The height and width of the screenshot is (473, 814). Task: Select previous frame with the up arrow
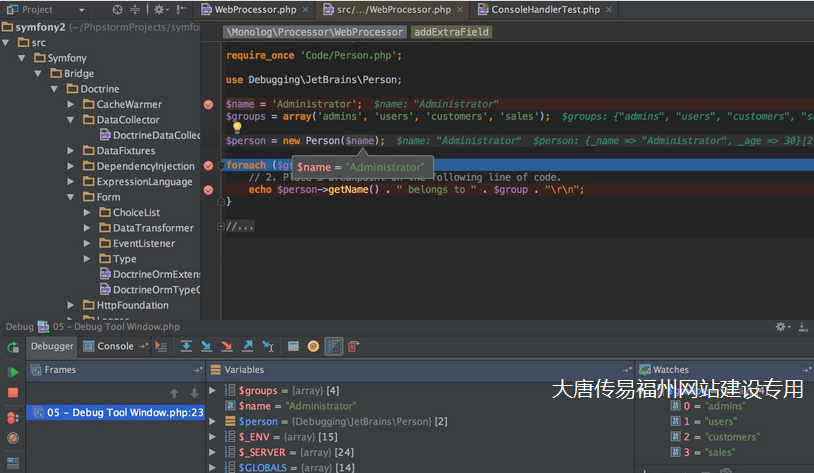(174, 394)
